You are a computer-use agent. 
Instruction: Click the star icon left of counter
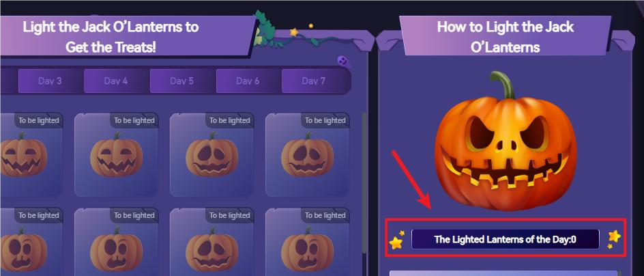tap(397, 240)
